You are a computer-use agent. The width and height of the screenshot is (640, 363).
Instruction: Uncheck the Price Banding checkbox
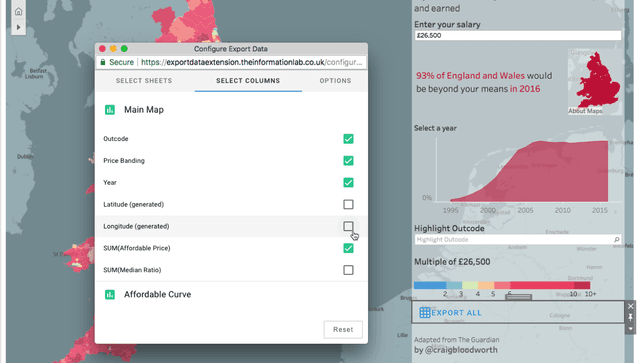[x=348, y=161]
